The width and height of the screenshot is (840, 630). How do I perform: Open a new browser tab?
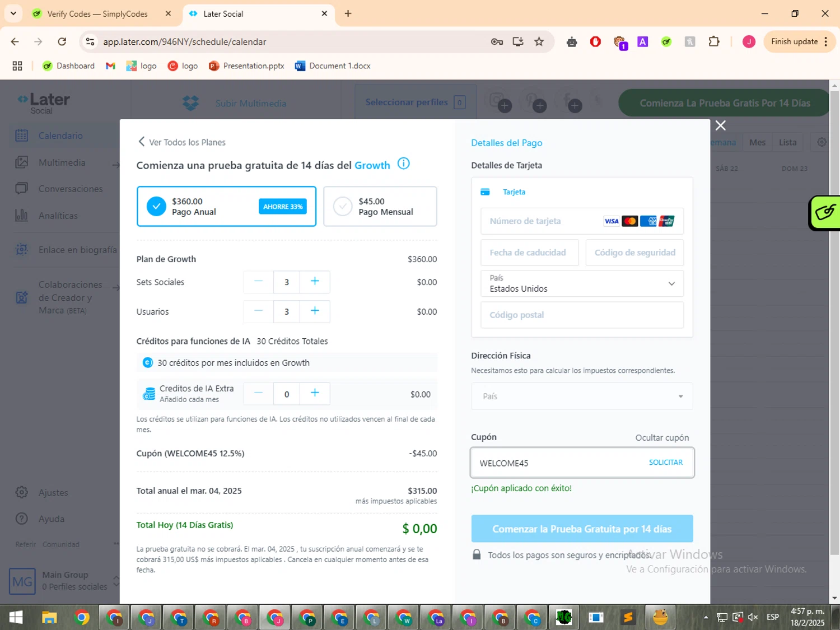[x=348, y=13]
